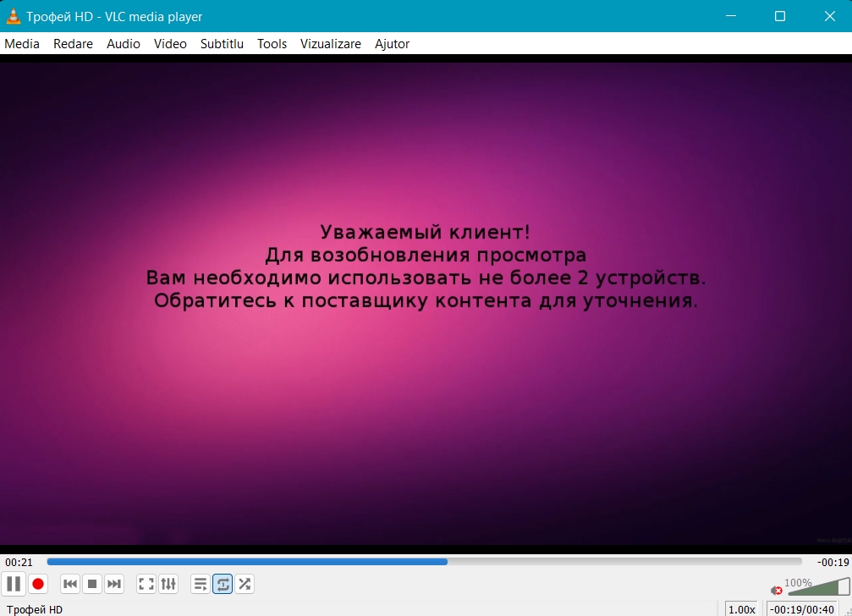Screen dimensions: 852x616
Task: Open the Vizualizare menu
Action: coord(330,44)
